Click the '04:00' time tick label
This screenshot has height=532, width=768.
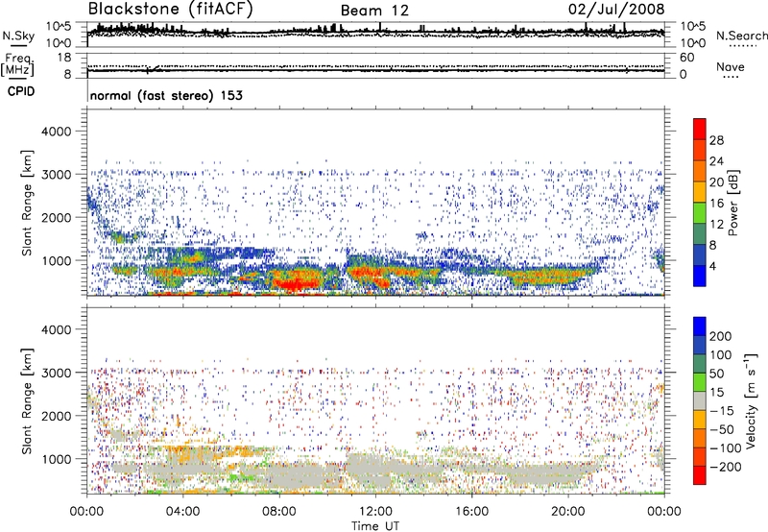pos(182,512)
